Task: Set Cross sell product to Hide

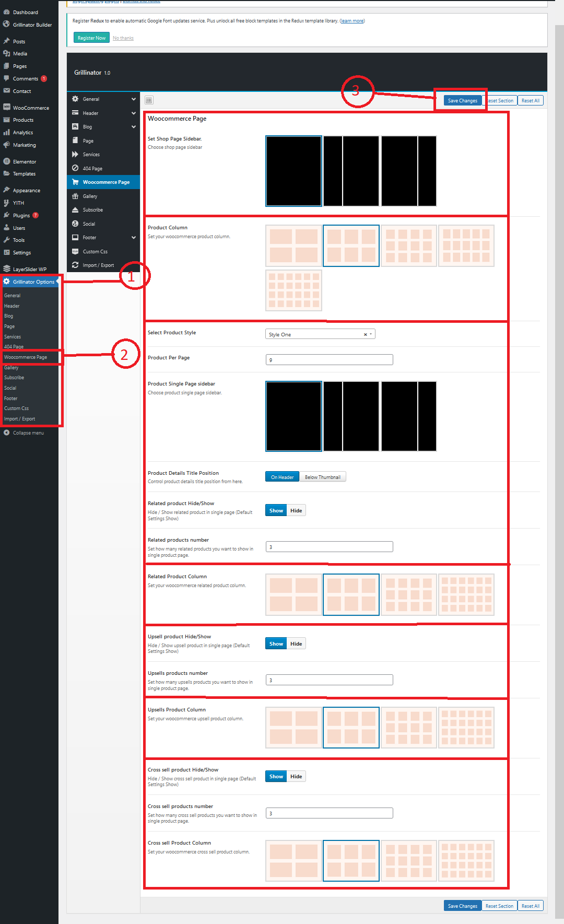Action: [296, 776]
